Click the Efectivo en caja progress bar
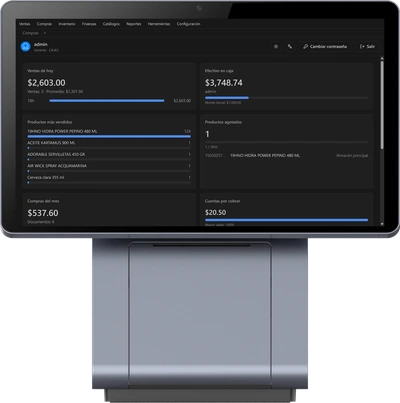Image resolution: width=400 pixels, height=403 pixels. [x=286, y=98]
